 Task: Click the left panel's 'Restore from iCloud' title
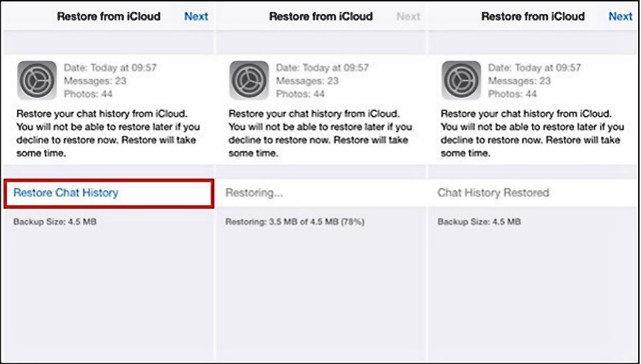tap(108, 16)
